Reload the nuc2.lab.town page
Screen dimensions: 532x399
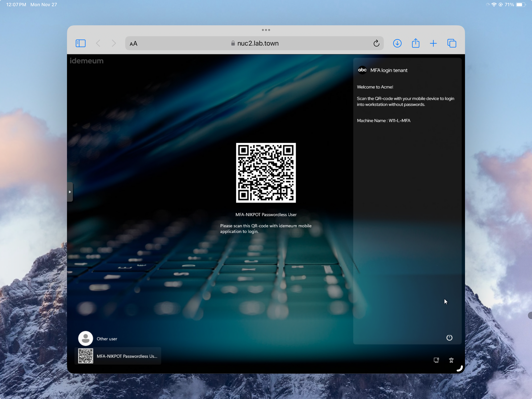click(376, 43)
